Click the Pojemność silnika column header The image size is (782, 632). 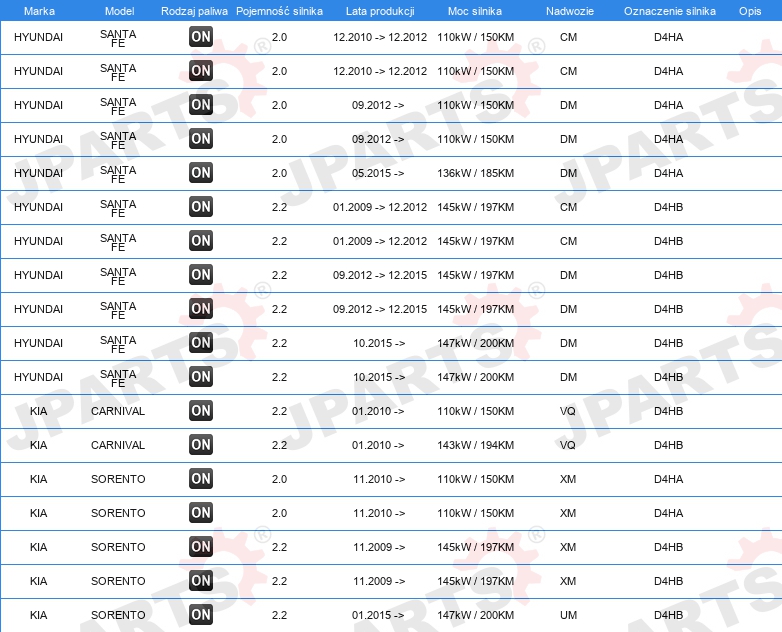[x=279, y=11]
